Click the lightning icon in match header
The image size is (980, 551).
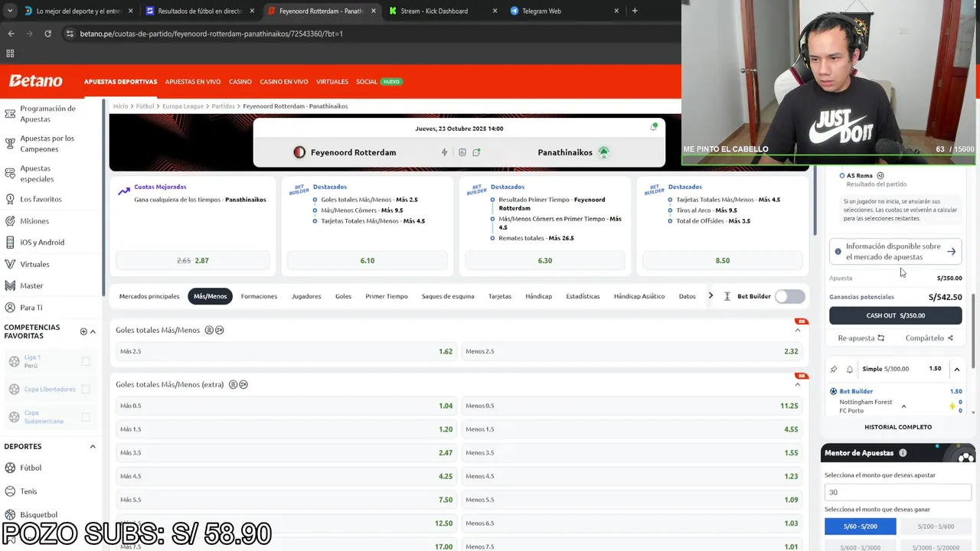click(x=444, y=152)
